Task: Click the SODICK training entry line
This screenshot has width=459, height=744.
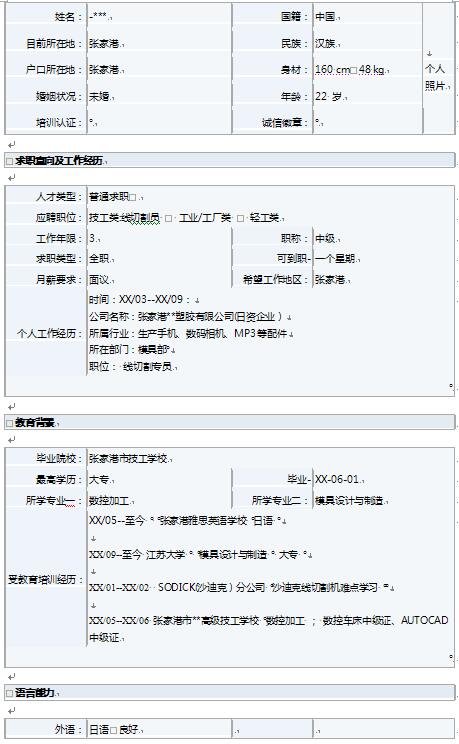Action: tap(239, 587)
